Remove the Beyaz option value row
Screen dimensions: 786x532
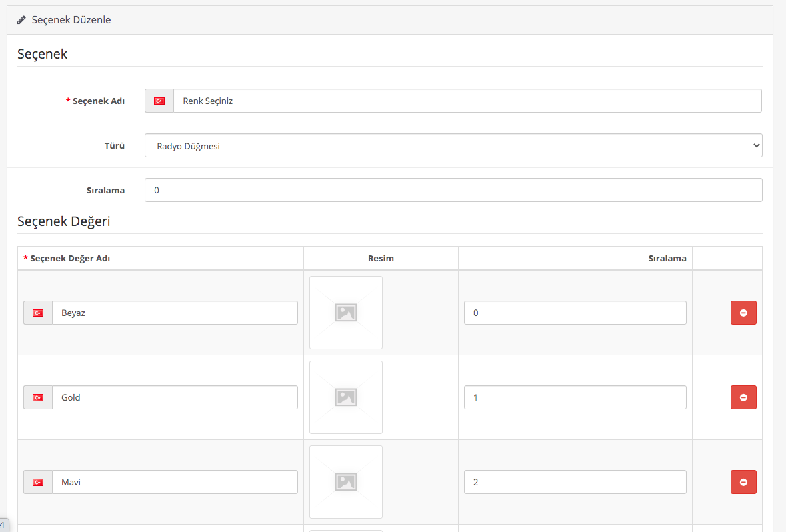pyautogui.click(x=743, y=313)
